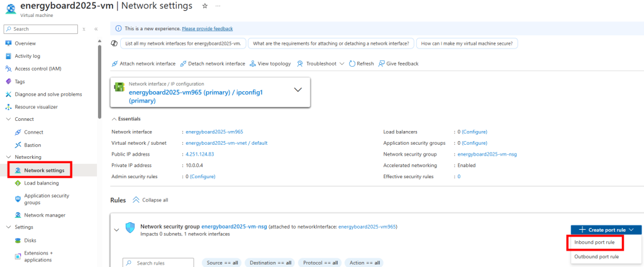Viewport: 644px width, 267px height.
Task: Click the Connect plug icon
Action: [18, 132]
